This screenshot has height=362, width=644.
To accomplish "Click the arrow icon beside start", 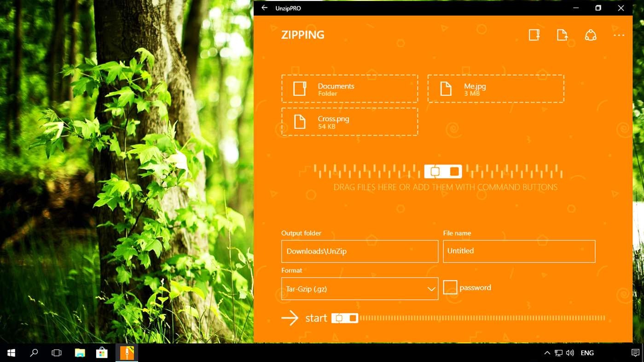I will (290, 318).
